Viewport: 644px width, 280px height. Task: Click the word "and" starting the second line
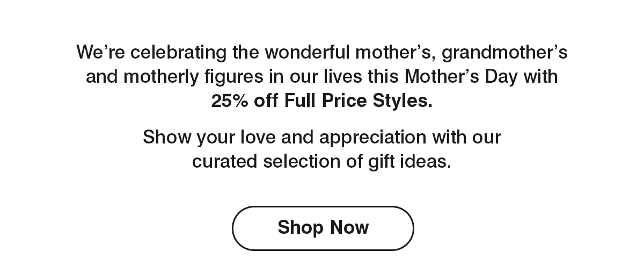[x=102, y=76]
